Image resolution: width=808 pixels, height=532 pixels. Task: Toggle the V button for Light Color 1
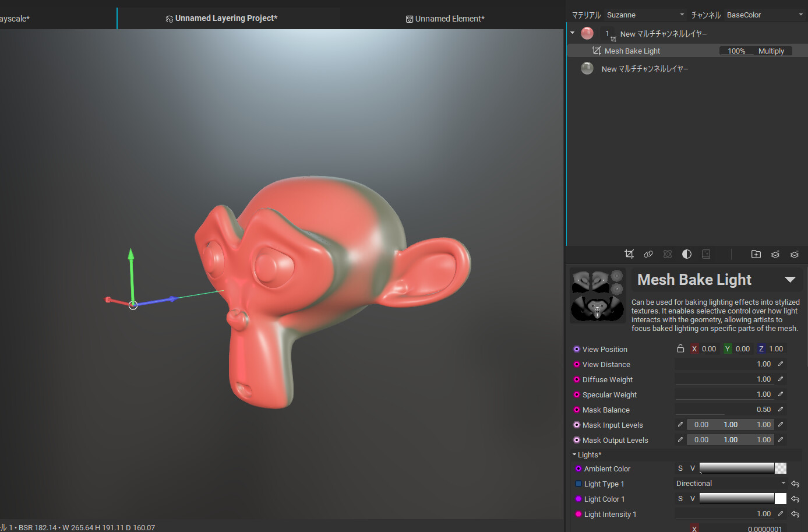(x=693, y=499)
